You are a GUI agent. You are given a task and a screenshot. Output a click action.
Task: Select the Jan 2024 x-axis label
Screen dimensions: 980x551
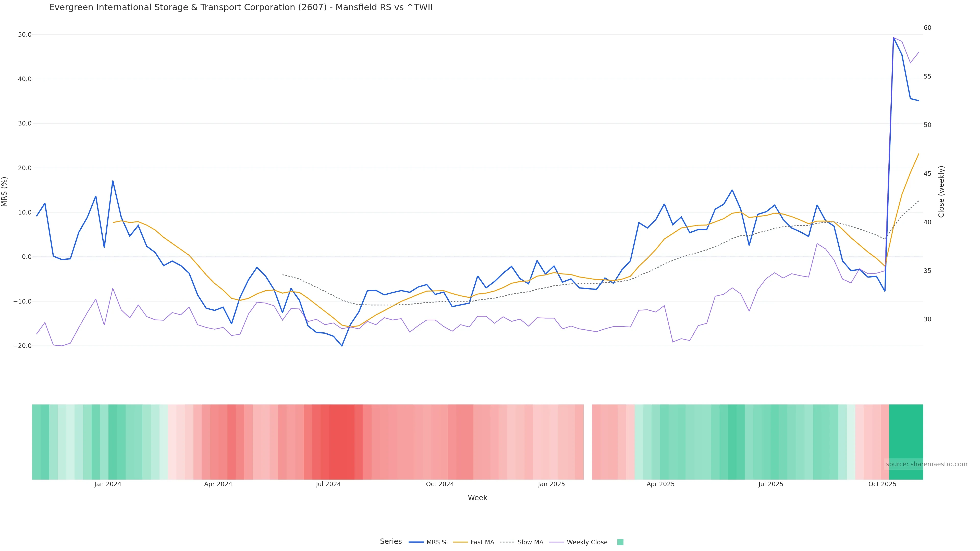(108, 484)
